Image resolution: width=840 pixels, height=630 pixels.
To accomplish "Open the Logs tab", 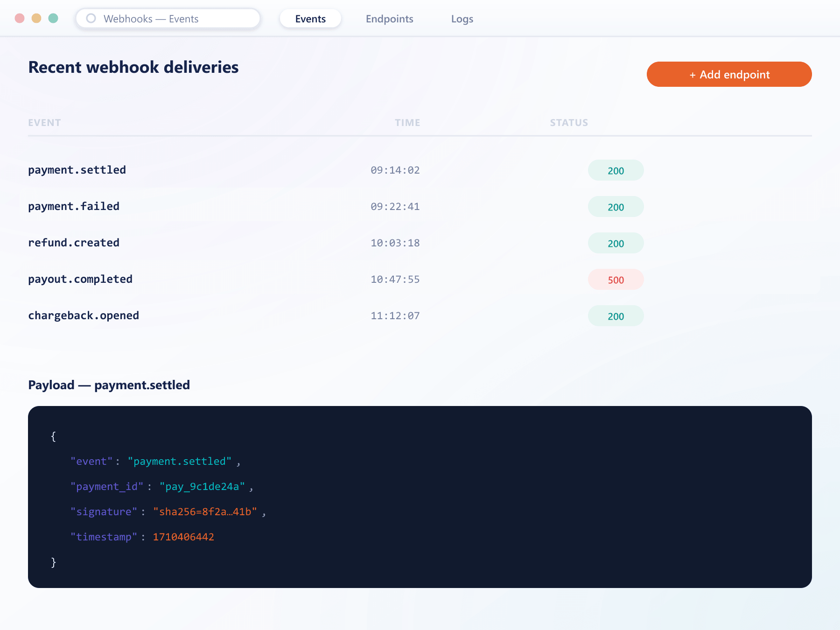I will click(462, 18).
